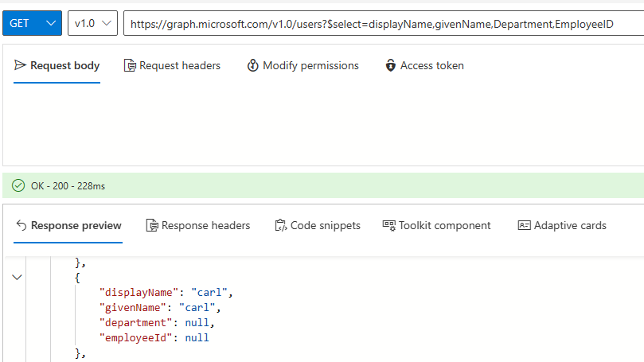Image resolution: width=644 pixels, height=362 pixels.
Task: Click the null value of department
Action: [197, 323]
